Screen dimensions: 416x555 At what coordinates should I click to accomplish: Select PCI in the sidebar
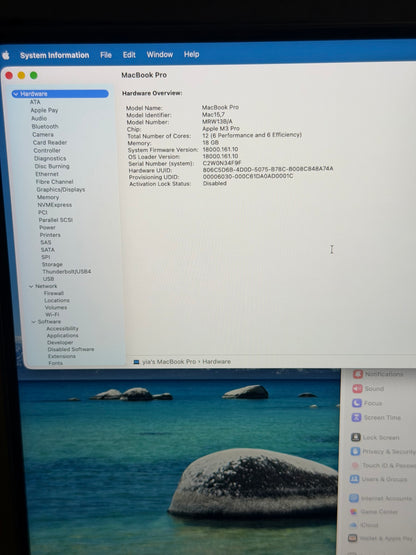tap(42, 212)
